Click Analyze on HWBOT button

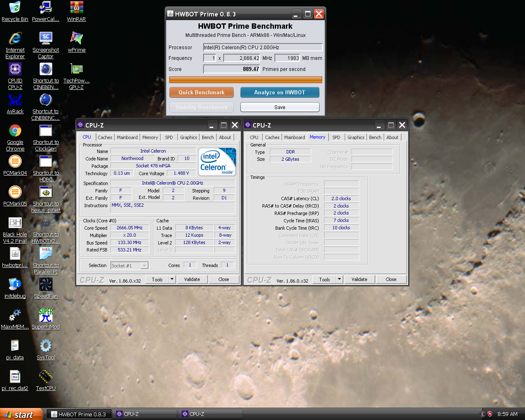click(280, 92)
